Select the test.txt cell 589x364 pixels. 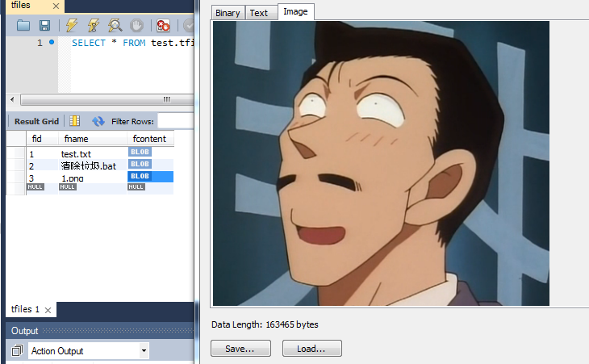[x=93, y=153]
